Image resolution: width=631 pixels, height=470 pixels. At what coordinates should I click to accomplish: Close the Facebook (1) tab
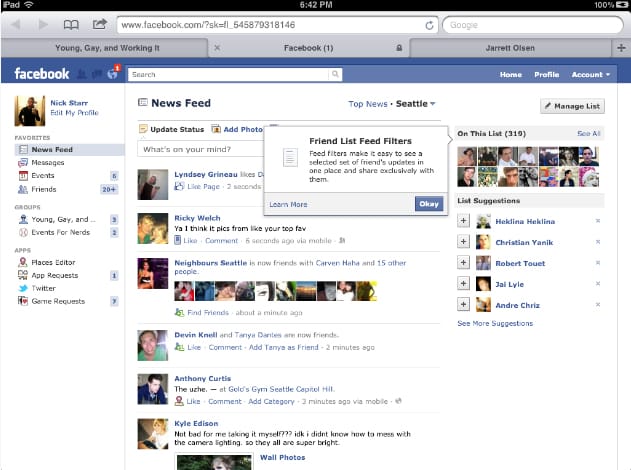pos(217,48)
